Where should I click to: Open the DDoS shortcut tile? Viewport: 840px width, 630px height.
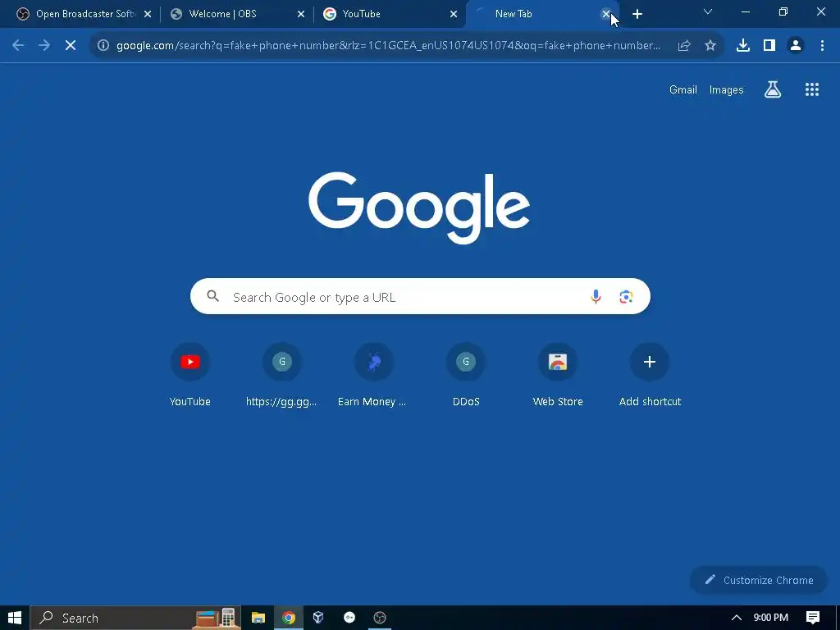pos(466,375)
